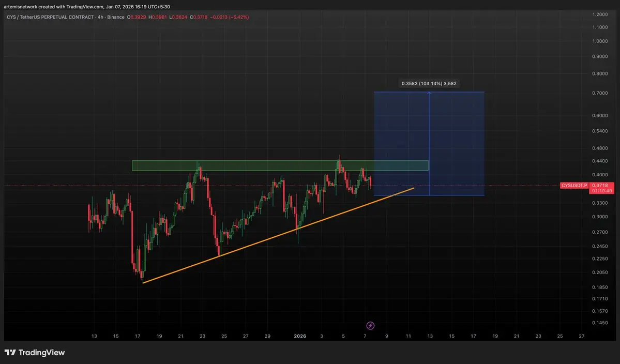Image resolution: width=620 pixels, height=364 pixels.
Task: Select the blue price range measurement box
Action: (x=429, y=144)
